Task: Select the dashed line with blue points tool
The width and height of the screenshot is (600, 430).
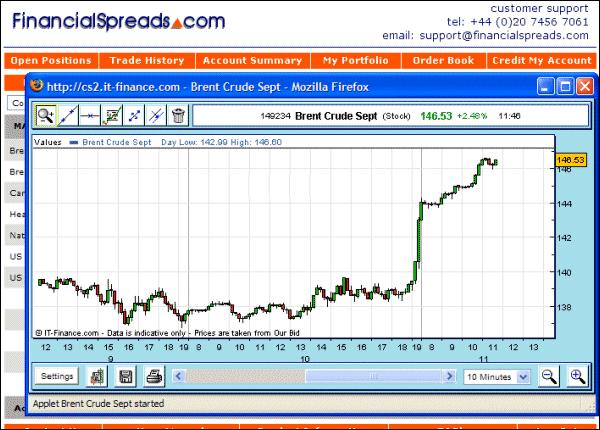Action: 134,115
